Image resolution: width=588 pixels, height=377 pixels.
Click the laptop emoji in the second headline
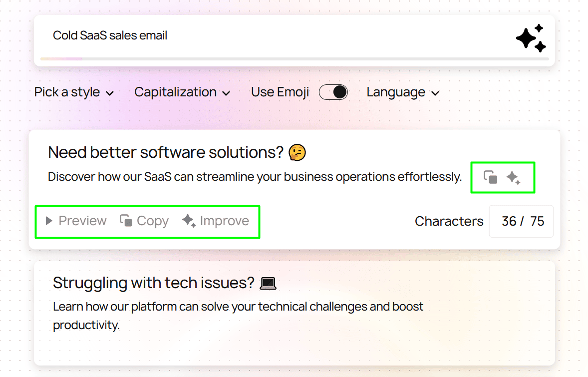(x=268, y=283)
